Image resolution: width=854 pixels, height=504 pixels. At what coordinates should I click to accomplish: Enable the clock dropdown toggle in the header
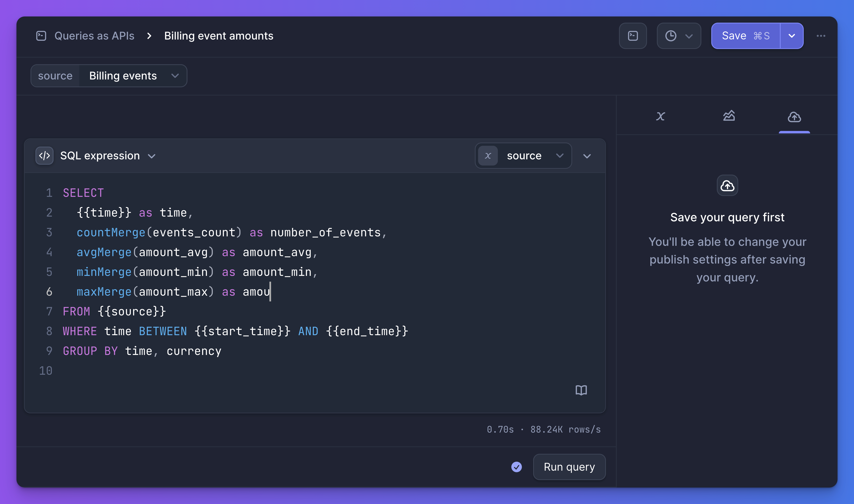point(689,35)
